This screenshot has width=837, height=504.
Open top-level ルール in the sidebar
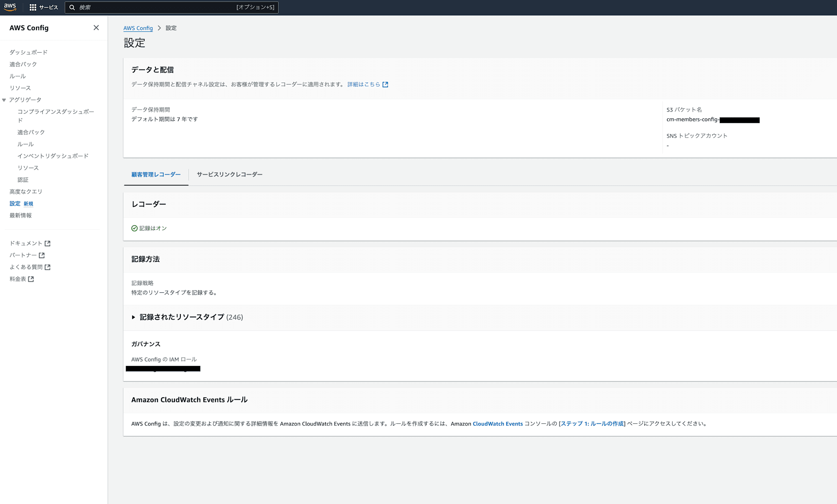(x=18, y=76)
